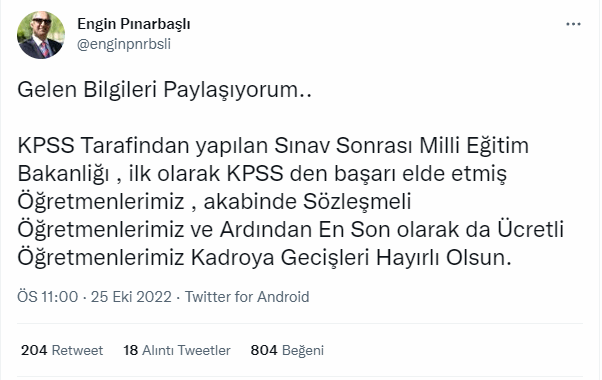View the 804 Beğeni list

(287, 350)
